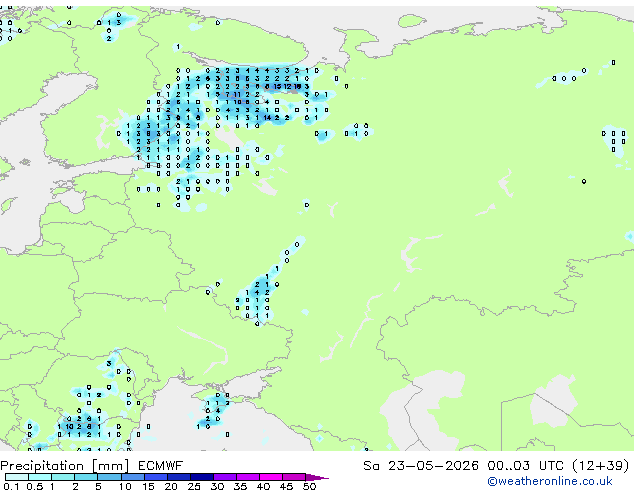Click the 'ECMWF' model label
This screenshot has height=490, width=634.
point(161,466)
